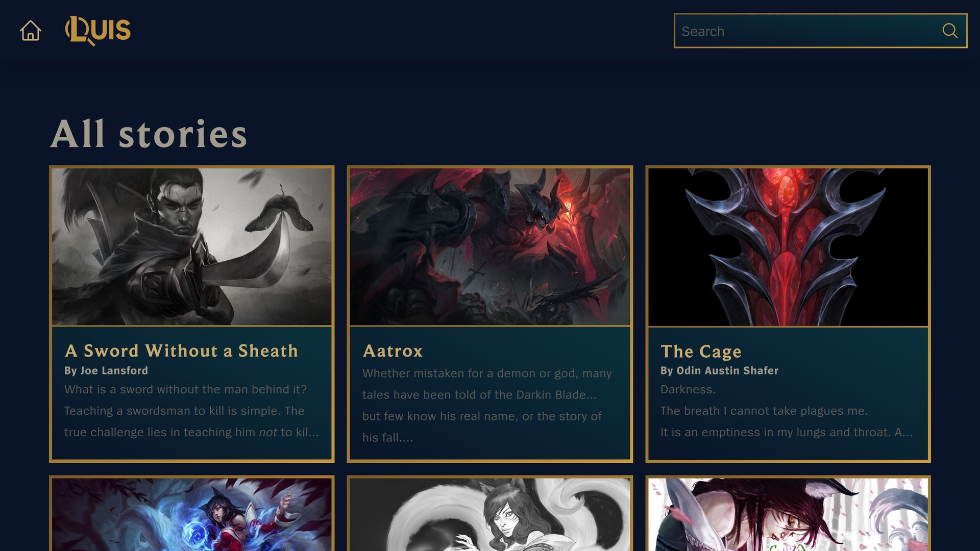Viewport: 980px width, 551px height.
Task: Click the top navigation bar background
Action: [x=388, y=31]
